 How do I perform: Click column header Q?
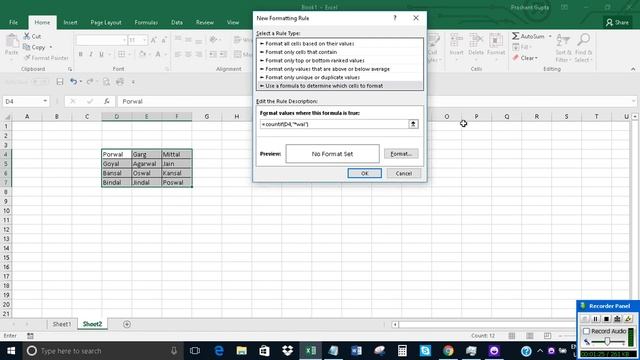tap(507, 117)
